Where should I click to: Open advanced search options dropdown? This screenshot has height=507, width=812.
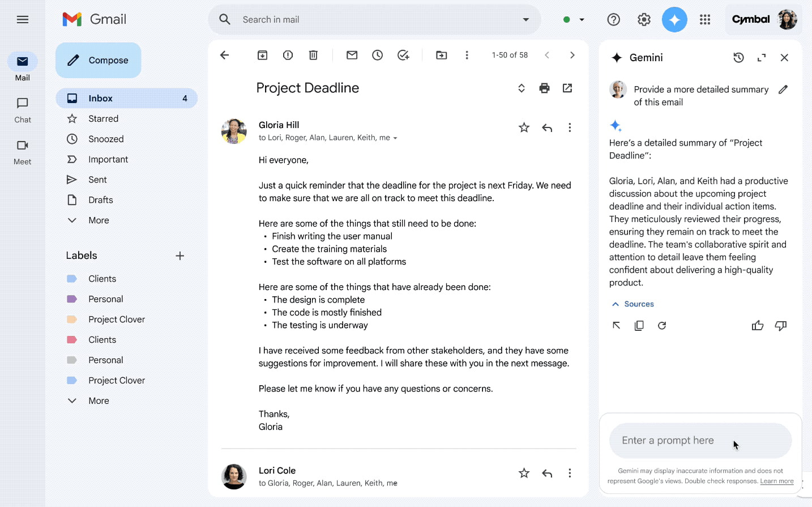526,19
